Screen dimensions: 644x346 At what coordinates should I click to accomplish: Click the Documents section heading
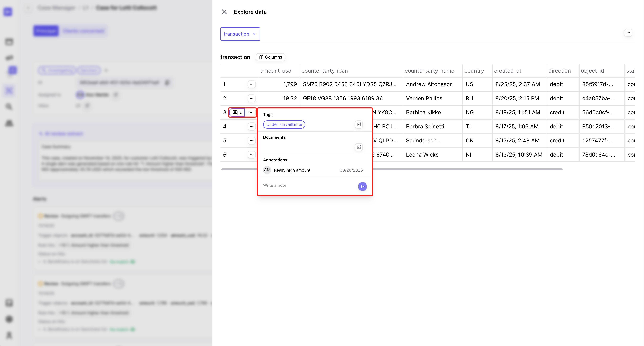coord(274,137)
